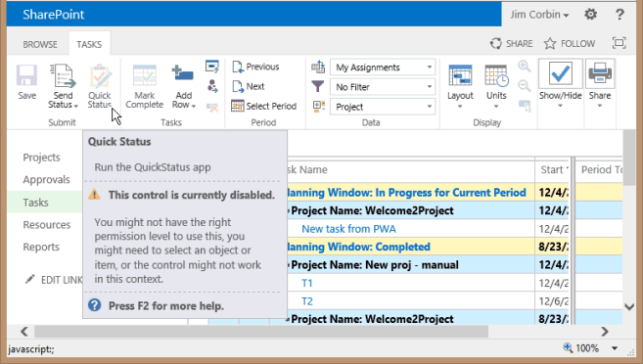Open Resources in Quick Launch
Image resolution: width=643 pixels, height=364 pixels.
click(x=47, y=225)
